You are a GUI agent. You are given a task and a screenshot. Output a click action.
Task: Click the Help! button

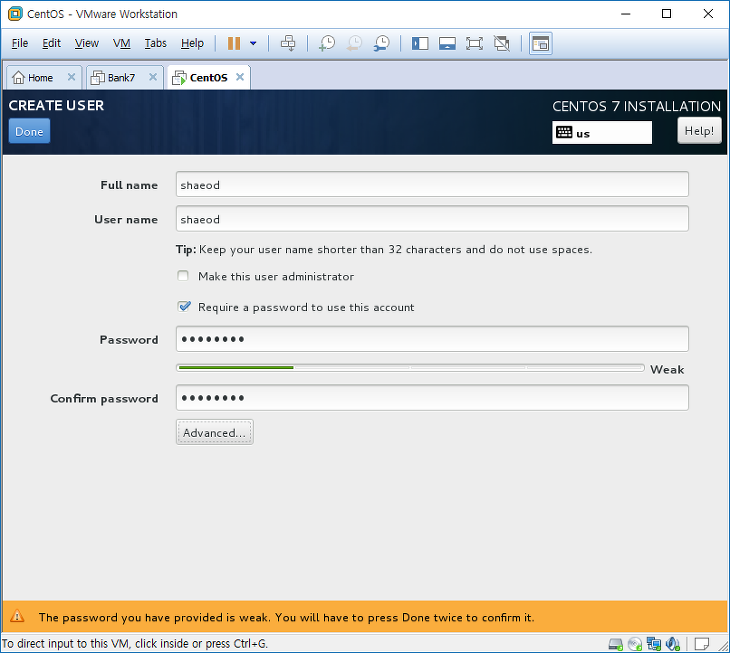point(699,131)
